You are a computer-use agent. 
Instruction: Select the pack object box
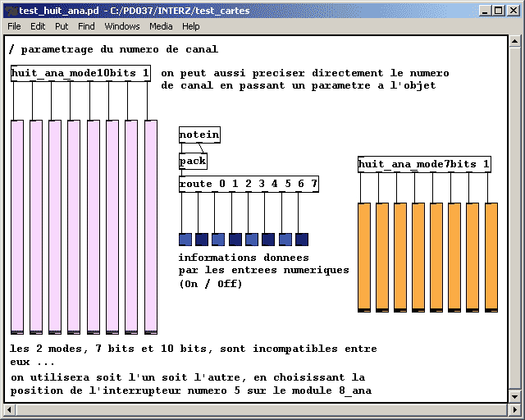pyautogui.click(x=193, y=161)
